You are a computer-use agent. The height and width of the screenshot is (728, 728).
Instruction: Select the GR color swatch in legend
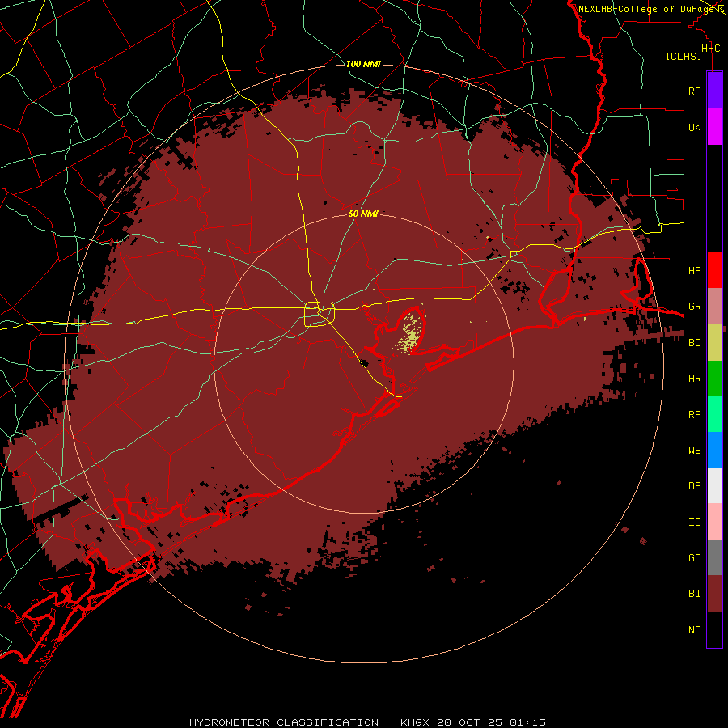point(714,307)
